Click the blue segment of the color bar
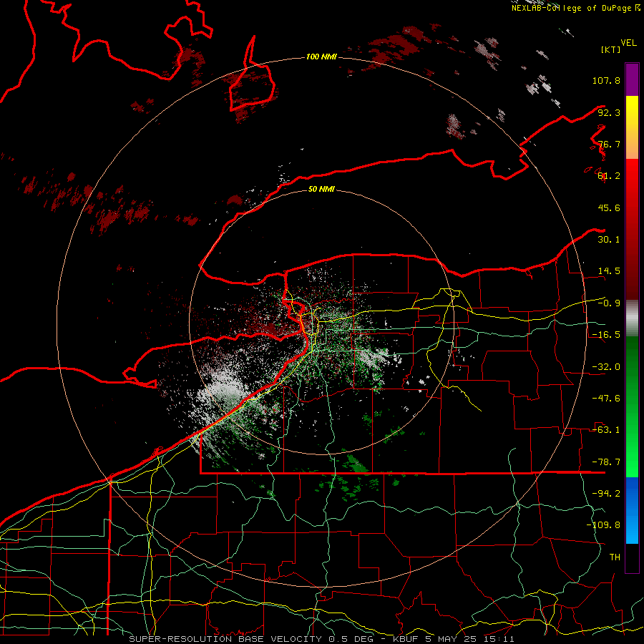 pyautogui.click(x=632, y=510)
